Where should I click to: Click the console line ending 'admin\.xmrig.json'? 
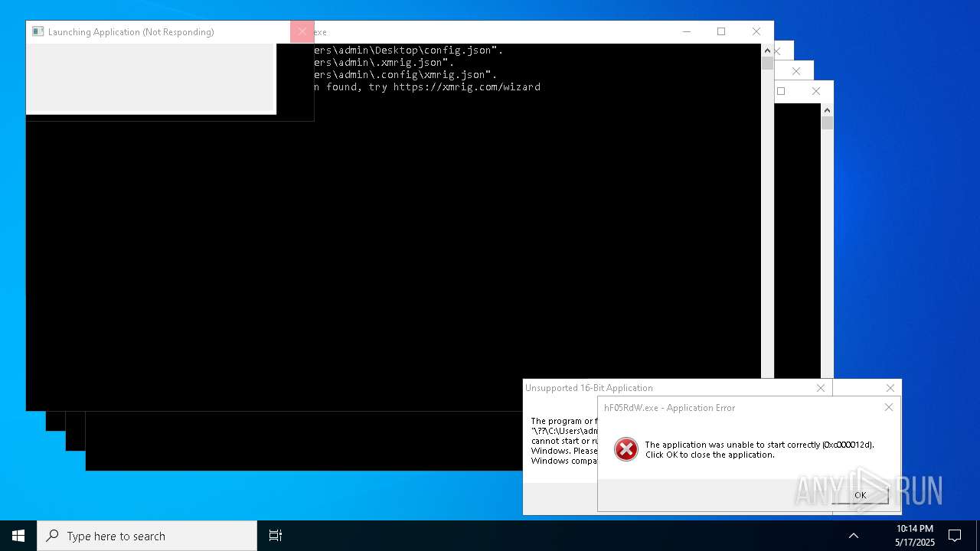click(384, 63)
